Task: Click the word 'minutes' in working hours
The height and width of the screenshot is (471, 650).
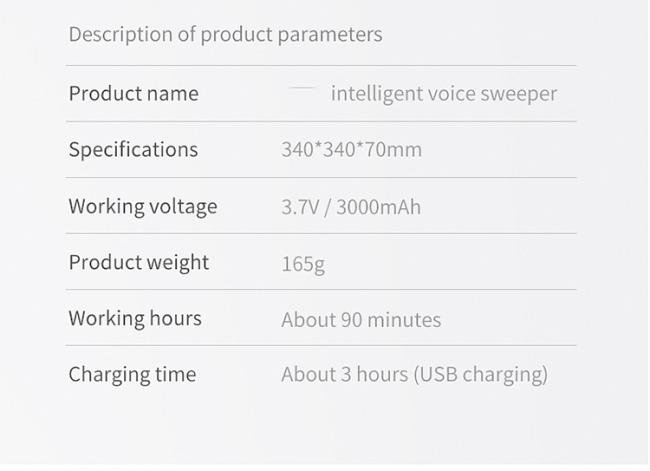Action: coord(404,320)
